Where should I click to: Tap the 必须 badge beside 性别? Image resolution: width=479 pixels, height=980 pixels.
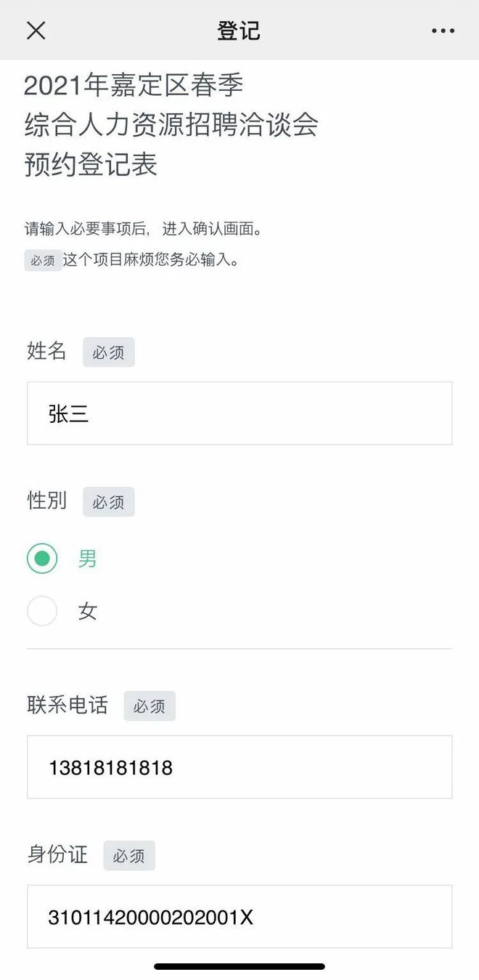[108, 502]
